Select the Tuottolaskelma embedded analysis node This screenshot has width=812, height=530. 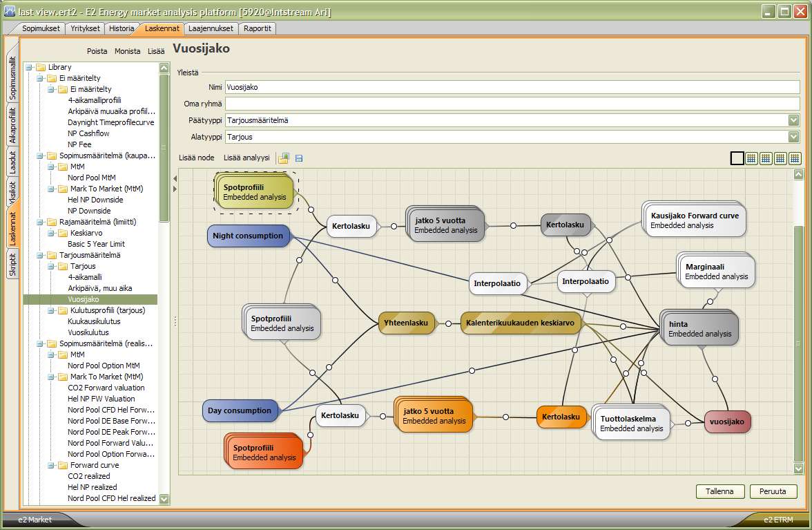coord(631,424)
